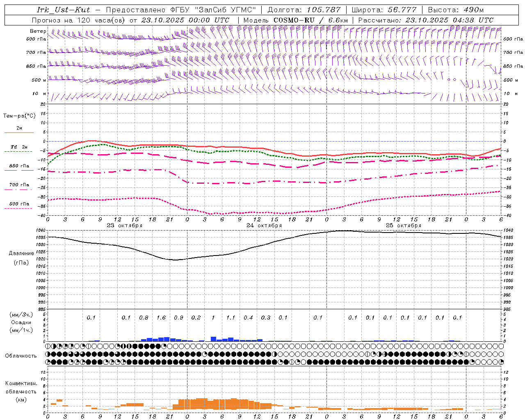Click the Рассчитано: 23.10.2025 04:38 UTC timestamp
This screenshot has width=525, height=420.
[426, 20]
